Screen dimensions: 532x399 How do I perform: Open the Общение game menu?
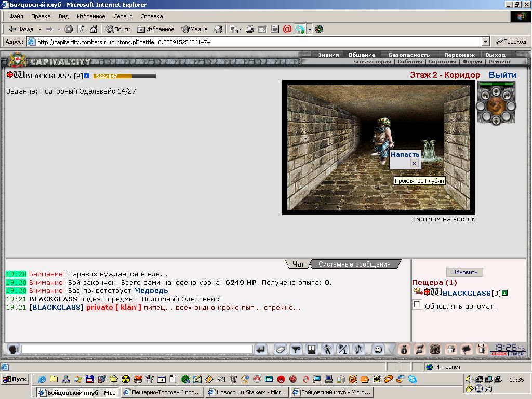tap(362, 55)
